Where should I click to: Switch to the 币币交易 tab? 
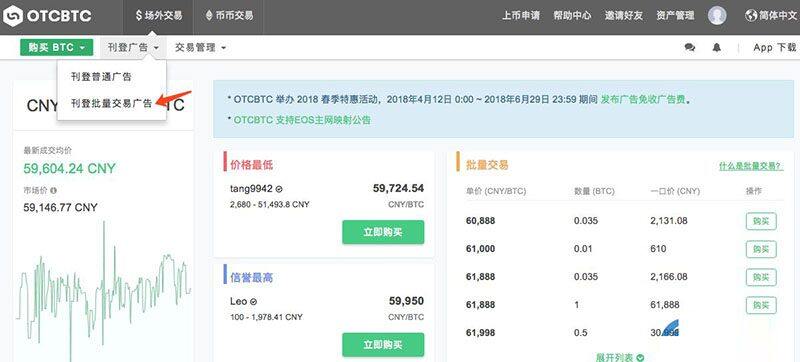point(229,16)
